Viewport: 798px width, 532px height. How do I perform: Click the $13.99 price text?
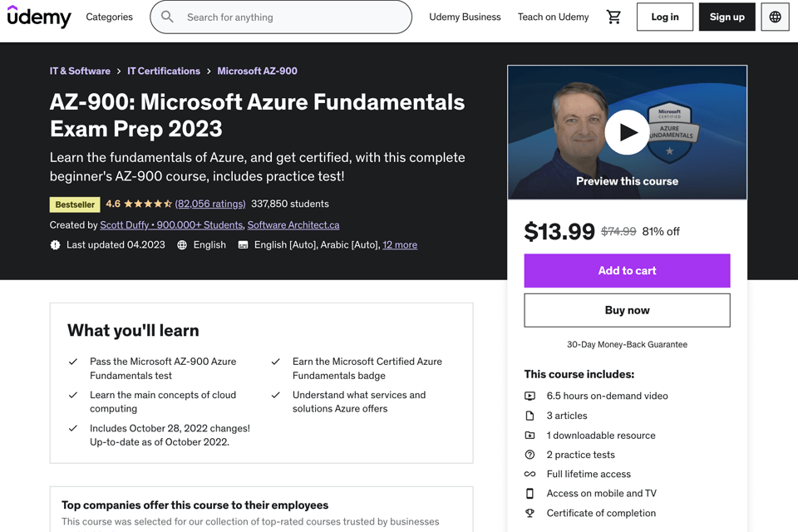[x=559, y=232]
